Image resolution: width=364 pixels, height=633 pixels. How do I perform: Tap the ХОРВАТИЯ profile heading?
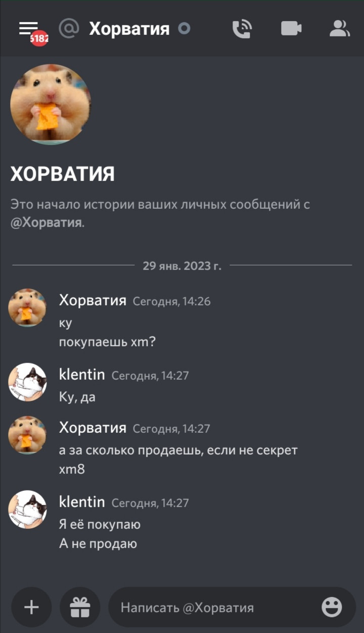click(x=62, y=174)
